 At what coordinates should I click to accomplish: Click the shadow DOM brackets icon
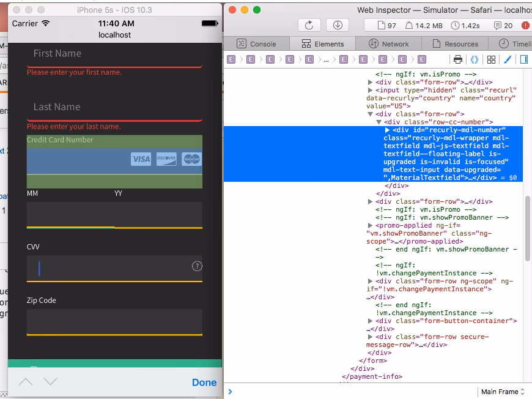pyautogui.click(x=474, y=59)
